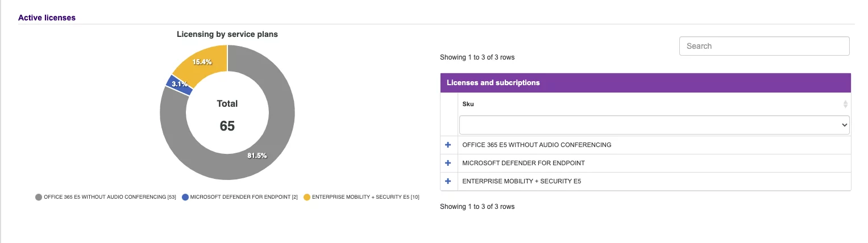Click the legend label Office 365 E5 [53]

point(110,197)
